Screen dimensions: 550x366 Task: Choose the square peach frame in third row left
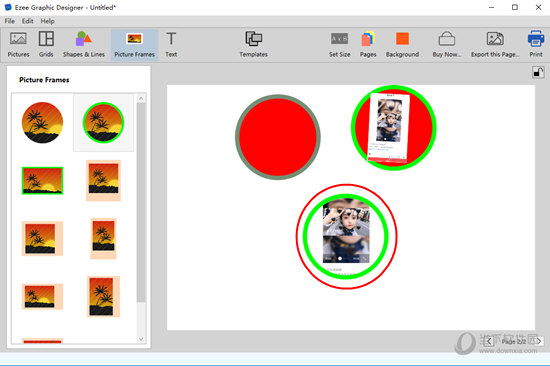(x=42, y=239)
